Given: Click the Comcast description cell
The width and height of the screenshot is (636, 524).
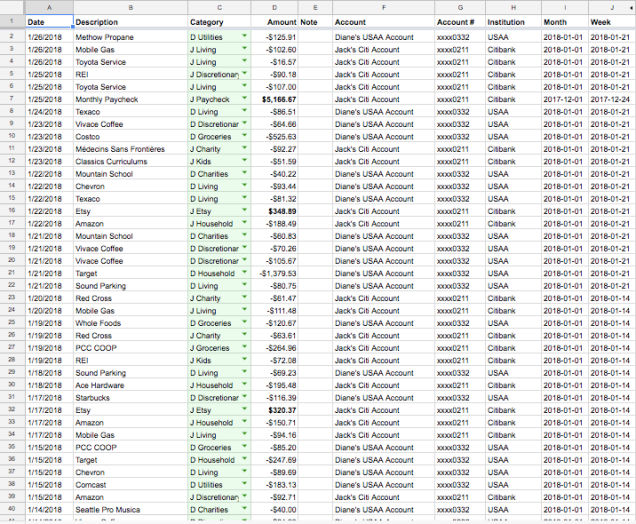Looking at the screenshot, I should click(x=131, y=485).
